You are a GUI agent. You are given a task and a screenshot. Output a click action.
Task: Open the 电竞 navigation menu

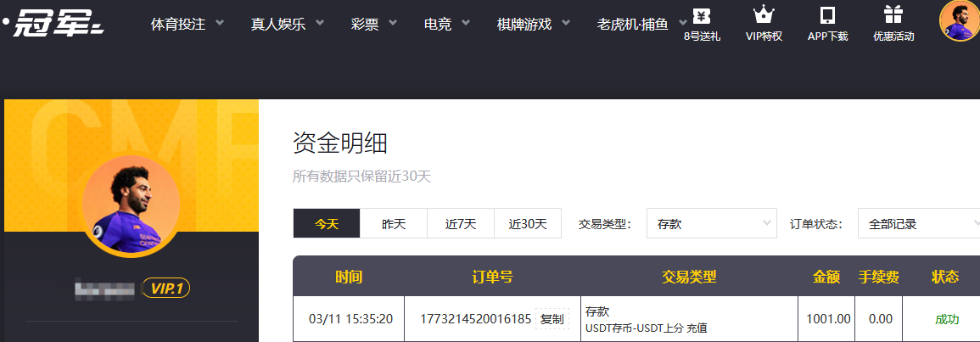point(447,24)
